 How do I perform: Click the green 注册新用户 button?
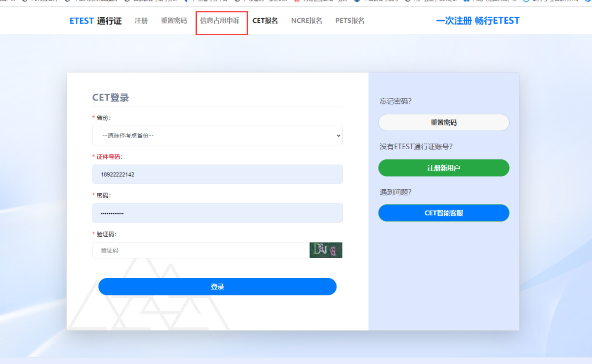point(444,168)
